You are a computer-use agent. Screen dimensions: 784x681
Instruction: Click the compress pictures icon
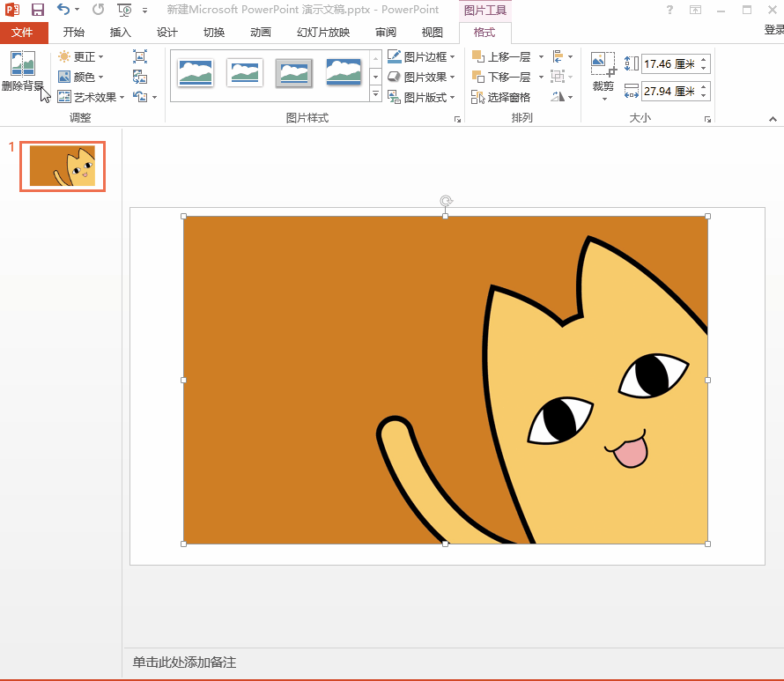[x=140, y=56]
